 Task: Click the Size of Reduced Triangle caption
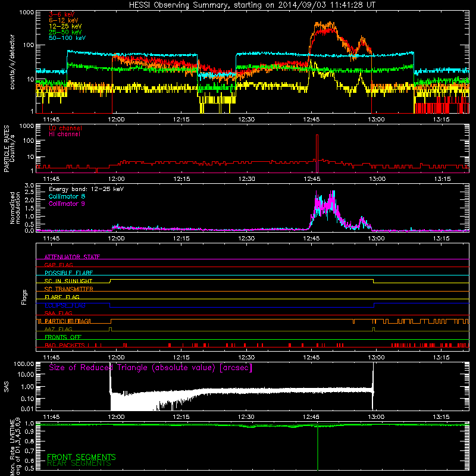pos(151,368)
